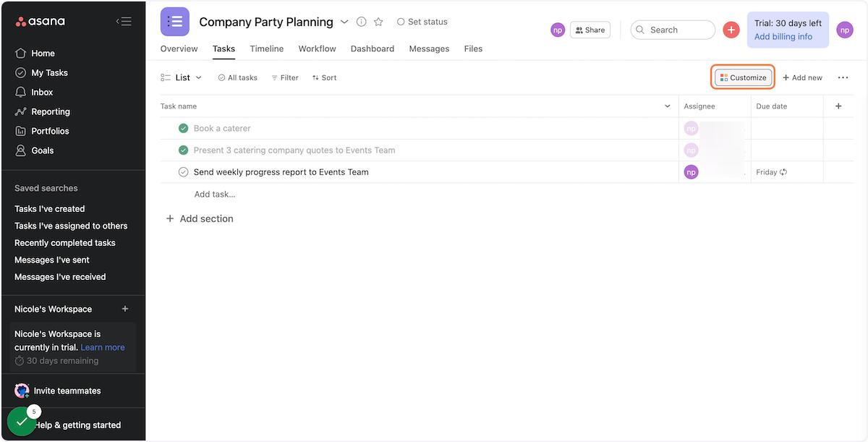Click assignee avatar for Book a caterer
Screen dimensions: 868x442
691,128
